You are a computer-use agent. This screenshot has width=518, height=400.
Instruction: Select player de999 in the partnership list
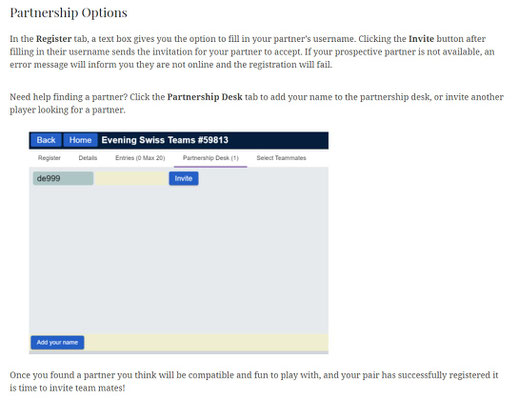click(x=63, y=178)
